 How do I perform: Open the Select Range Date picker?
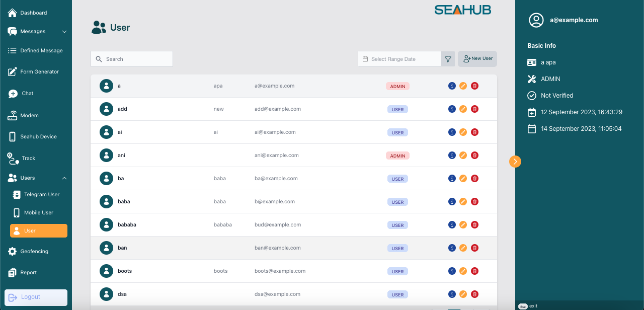(399, 59)
